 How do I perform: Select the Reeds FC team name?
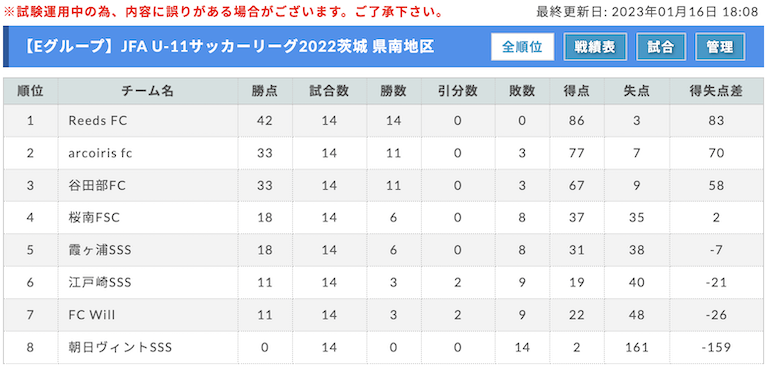pyautogui.click(x=98, y=121)
